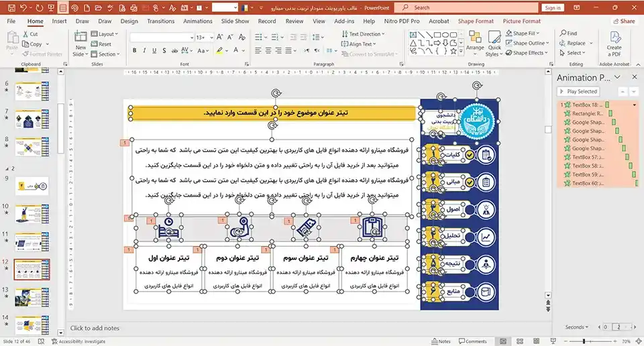The image size is (644, 346).
Task: Click the Normal view button
Action: 503,341
